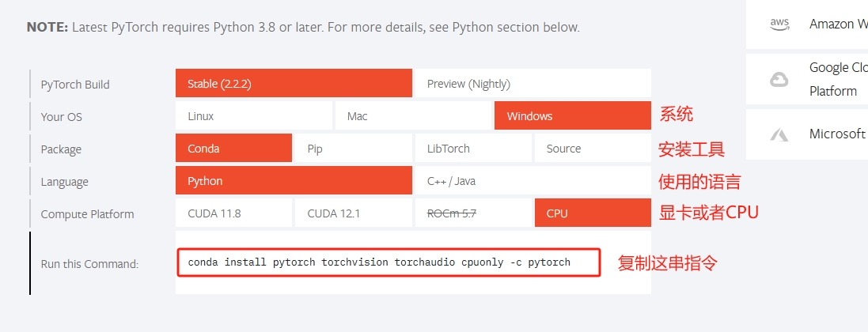
Task: Select the LibTorch package option
Action: tap(473, 148)
